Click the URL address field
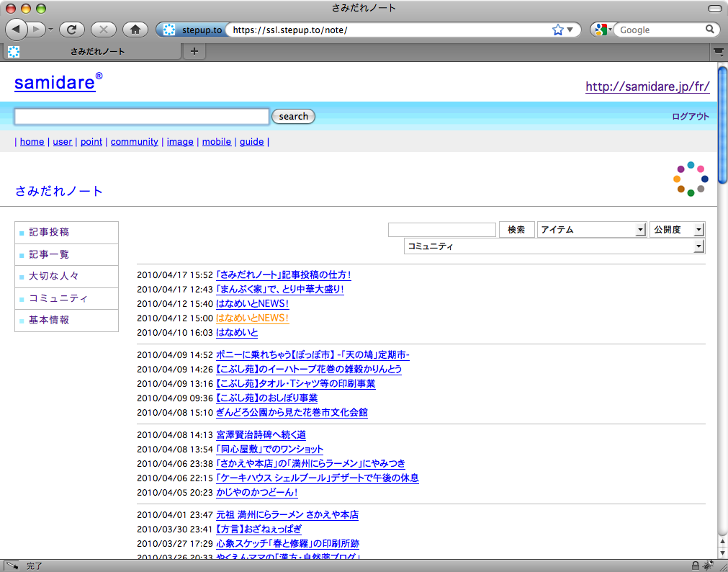The image size is (728, 572). pos(389,30)
